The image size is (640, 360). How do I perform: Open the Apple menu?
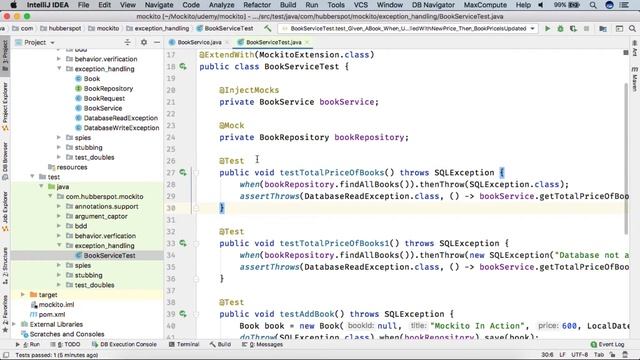tap(13, 5)
